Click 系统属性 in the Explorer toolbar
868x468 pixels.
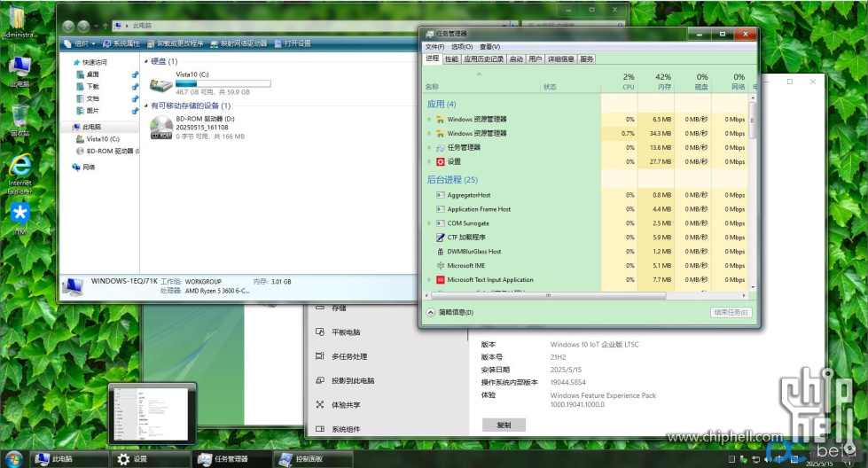point(121,43)
